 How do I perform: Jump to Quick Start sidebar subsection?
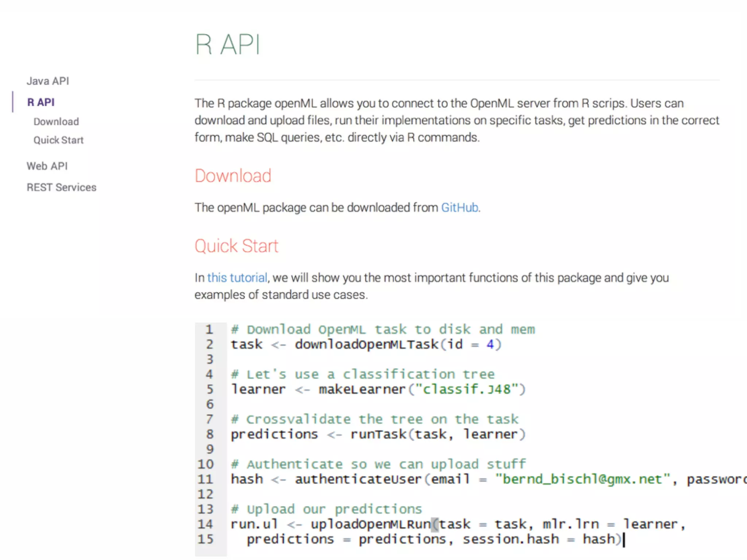tap(58, 140)
